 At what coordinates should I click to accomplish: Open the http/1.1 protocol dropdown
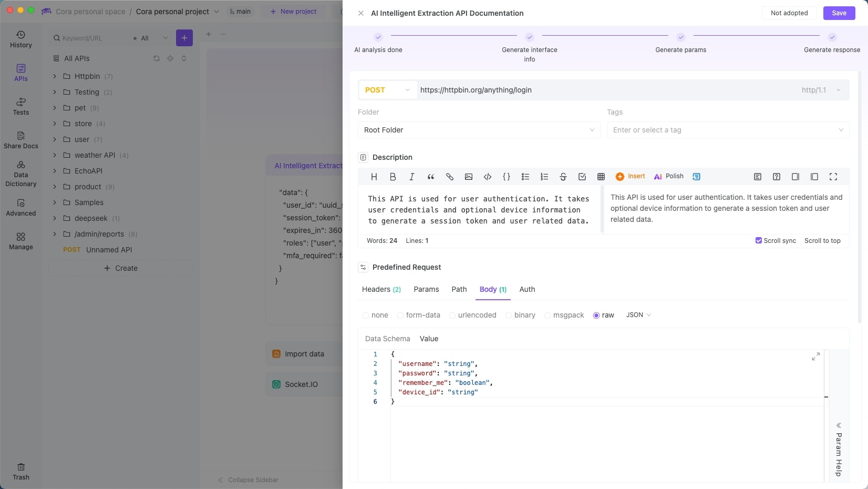821,90
